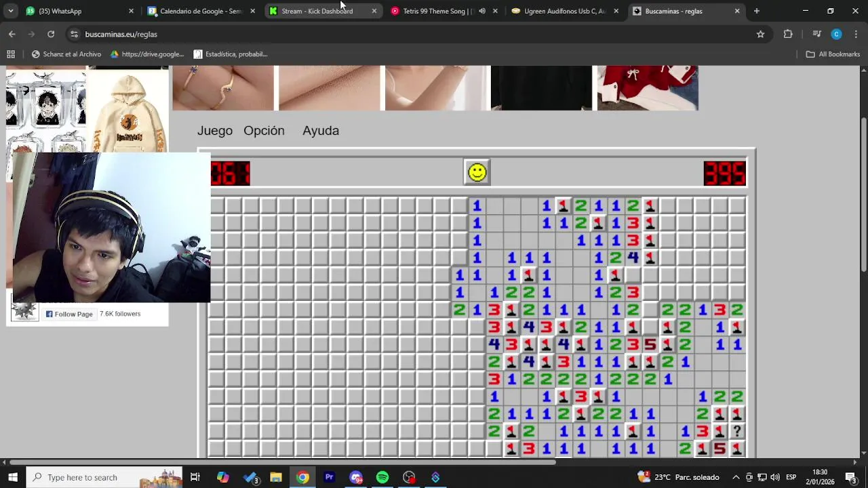
Task: Go back to the previous page
Action: pos(12,34)
